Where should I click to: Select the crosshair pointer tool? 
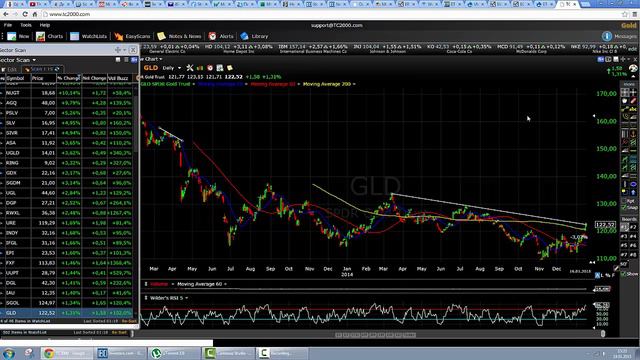(633, 93)
